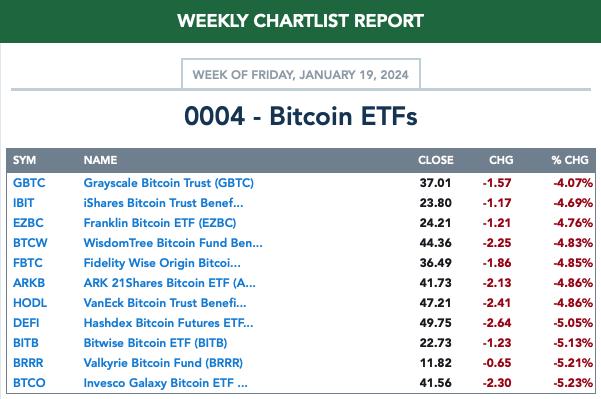This screenshot has height=399, width=601.
Task: Click Bitwise Bitcoin ETF (BITB) name
Action: [155, 343]
